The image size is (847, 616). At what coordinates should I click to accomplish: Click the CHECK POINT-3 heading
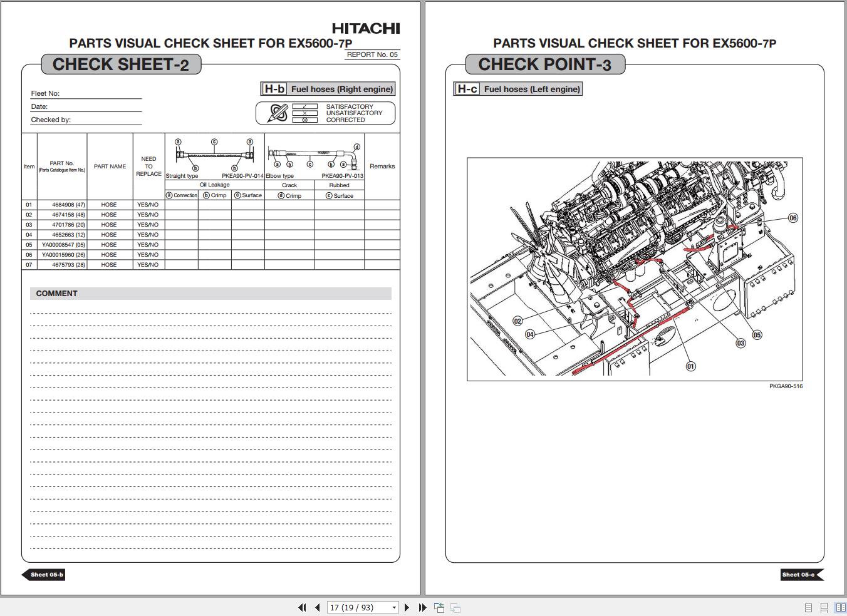[x=545, y=64]
